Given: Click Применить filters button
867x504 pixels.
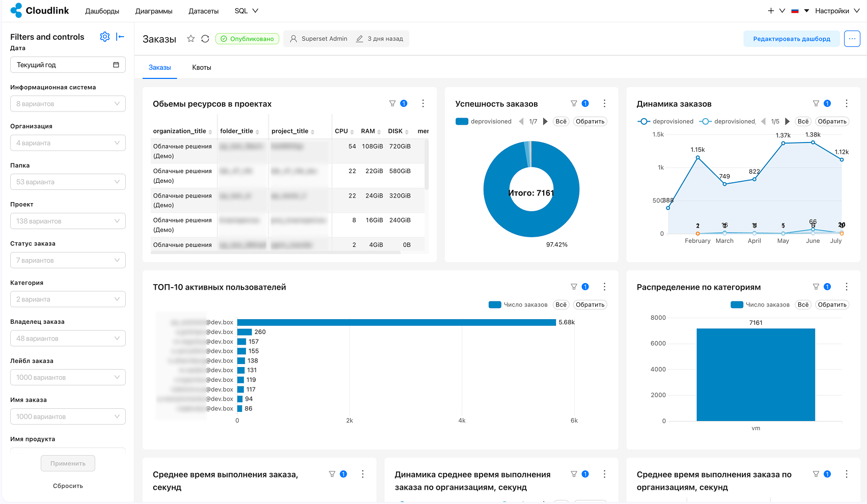Looking at the screenshot, I should point(68,463).
